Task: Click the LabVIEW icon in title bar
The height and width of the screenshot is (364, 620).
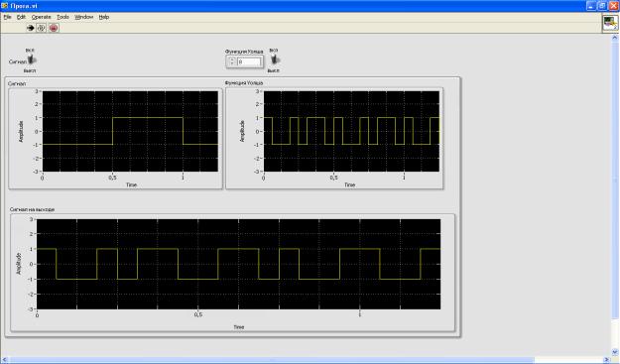Action: coord(5,6)
